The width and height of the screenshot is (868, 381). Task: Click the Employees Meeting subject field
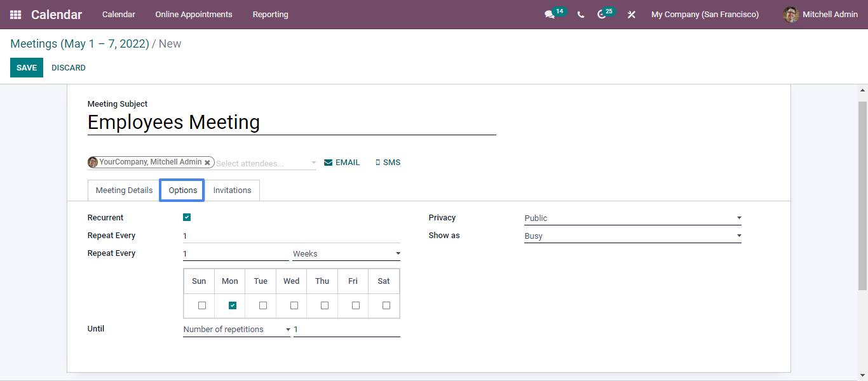[x=292, y=122]
